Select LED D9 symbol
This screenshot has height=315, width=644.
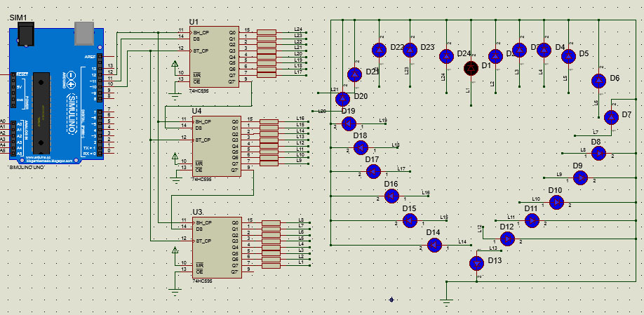[581, 177]
